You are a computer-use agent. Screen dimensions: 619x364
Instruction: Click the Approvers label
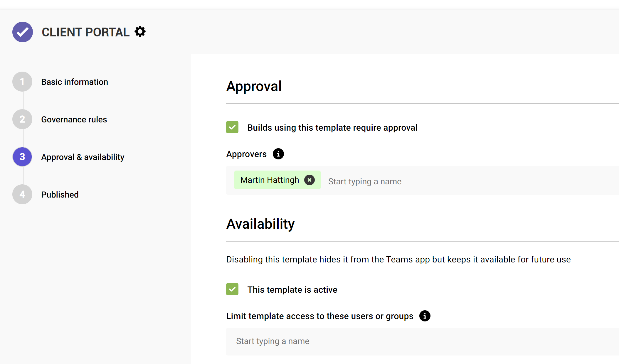246,154
